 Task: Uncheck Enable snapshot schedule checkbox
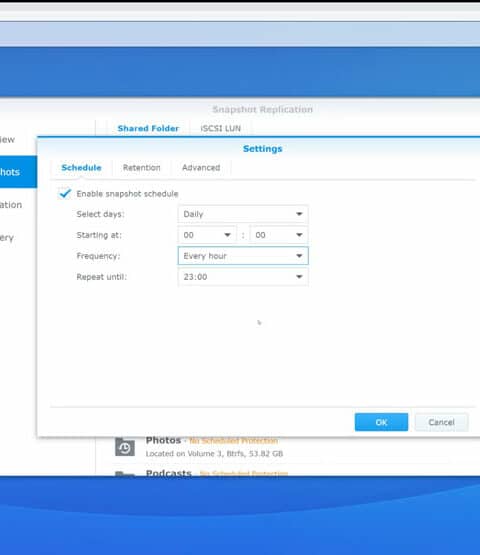[65, 194]
